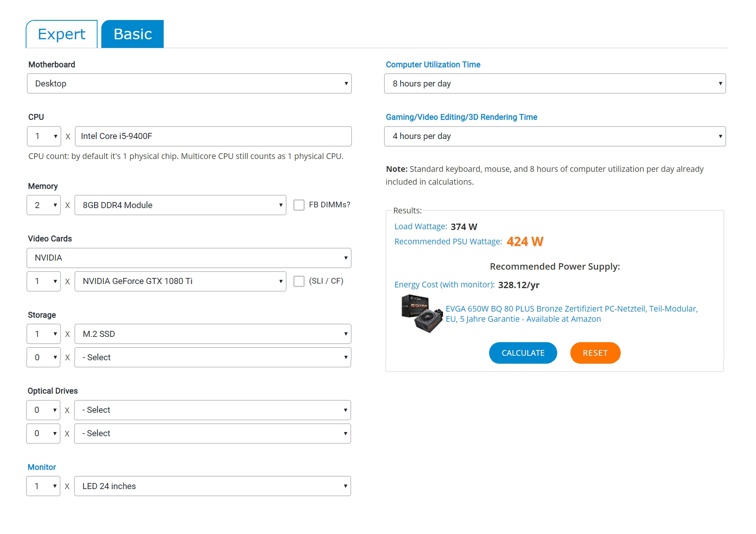Click the CPU model field Intel Core i5-9400F
The width and height of the screenshot is (756, 534).
[x=213, y=136]
